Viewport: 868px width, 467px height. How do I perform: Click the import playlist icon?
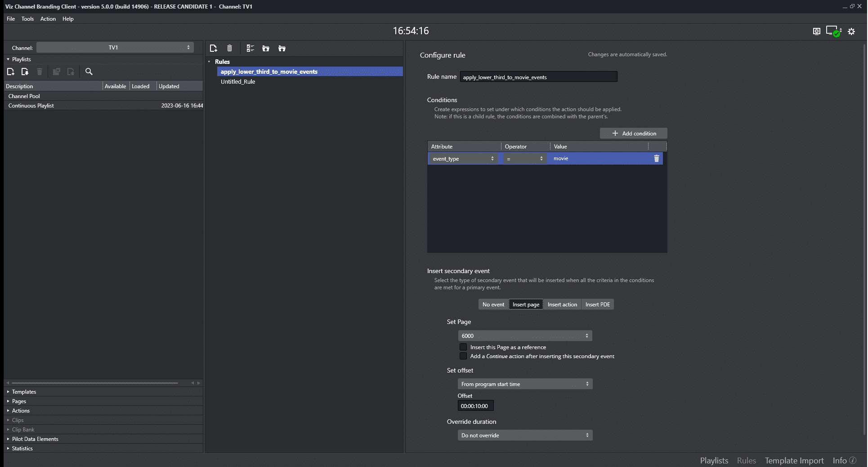(x=25, y=72)
